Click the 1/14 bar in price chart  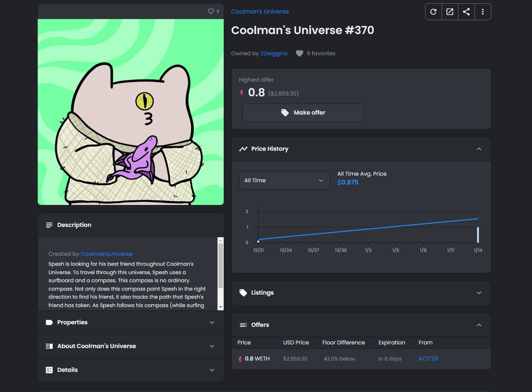(x=478, y=235)
